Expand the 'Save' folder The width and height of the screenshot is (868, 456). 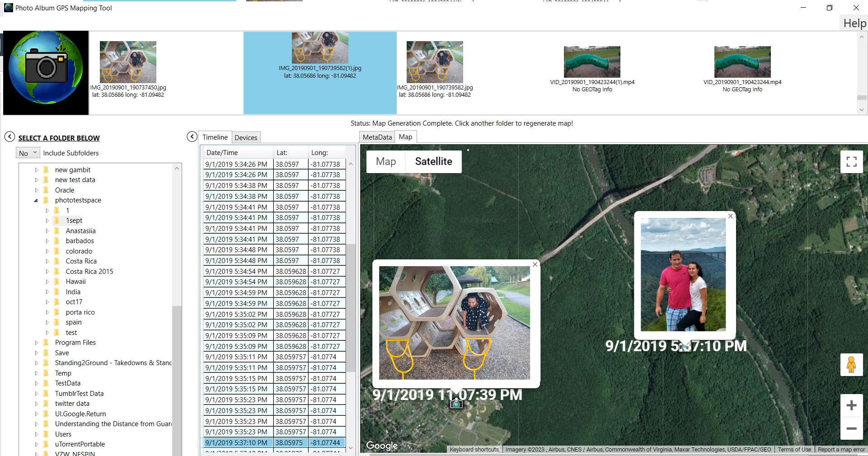click(x=36, y=353)
